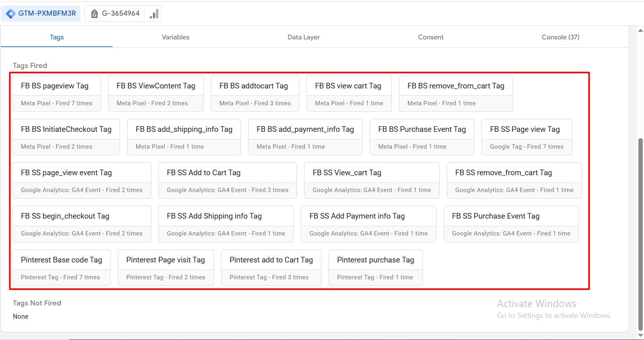Open the Console (37) tab
This screenshot has height=340, width=644.
pos(560,37)
